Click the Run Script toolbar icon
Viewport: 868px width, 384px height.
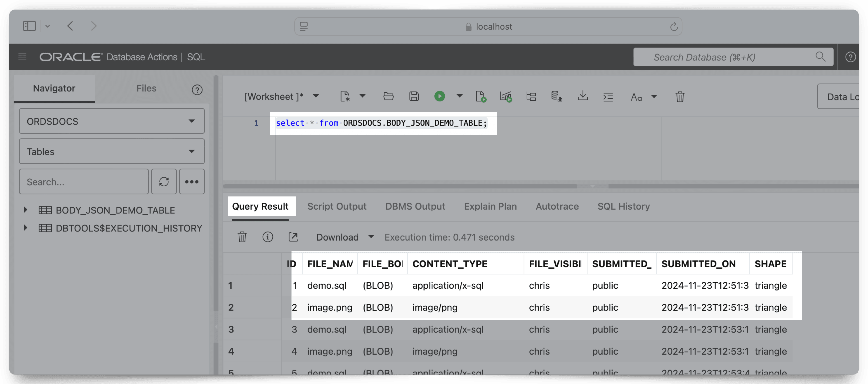click(x=481, y=97)
